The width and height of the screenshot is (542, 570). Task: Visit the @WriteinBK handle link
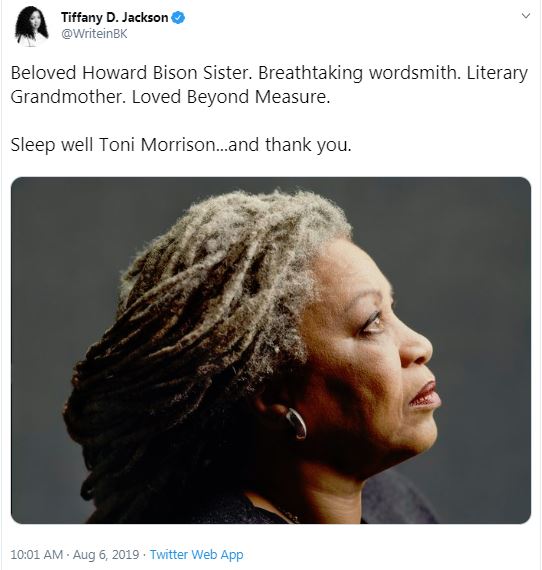coord(94,34)
